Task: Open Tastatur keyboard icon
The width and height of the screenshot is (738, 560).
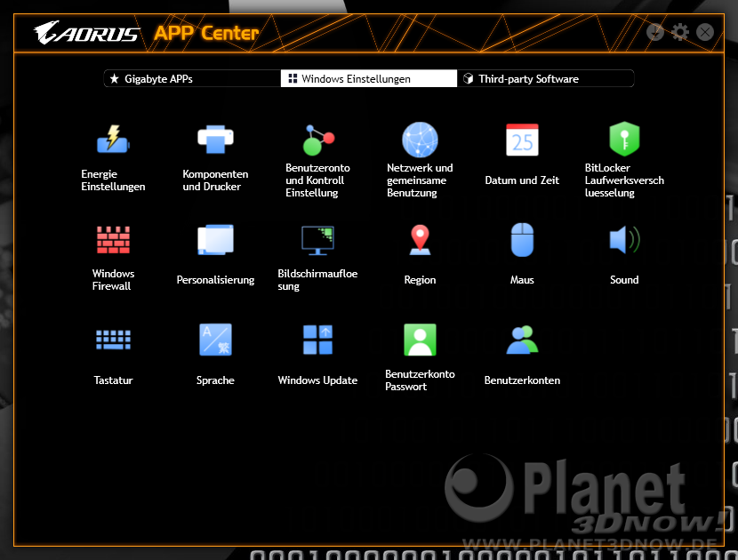Action: [113, 340]
